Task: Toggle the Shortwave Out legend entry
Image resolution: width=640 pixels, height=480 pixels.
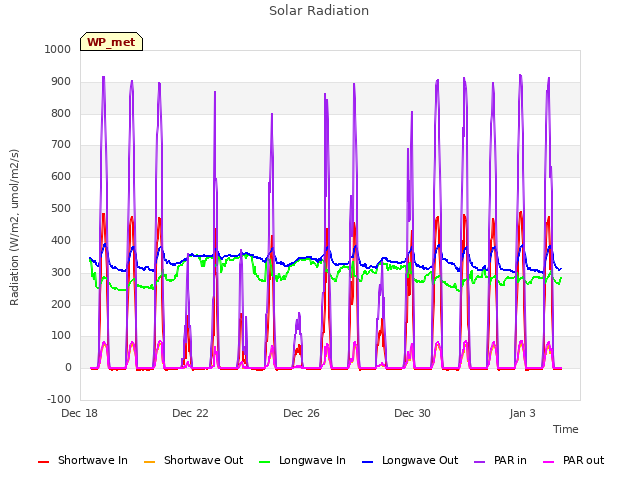Action: point(193,460)
